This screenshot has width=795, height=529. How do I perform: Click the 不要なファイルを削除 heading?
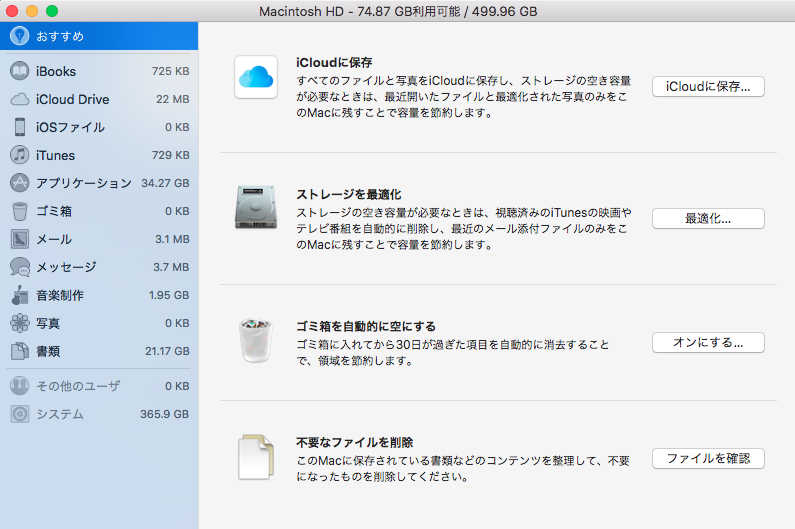(x=354, y=442)
